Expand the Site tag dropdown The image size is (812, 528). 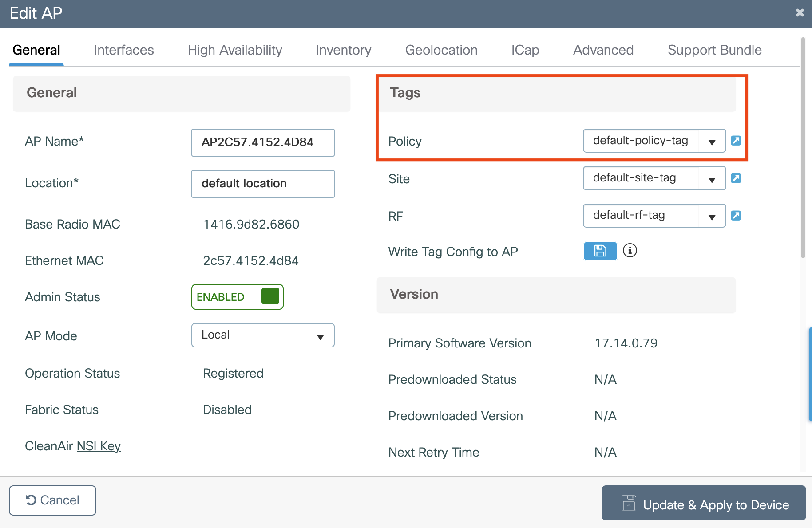point(712,179)
